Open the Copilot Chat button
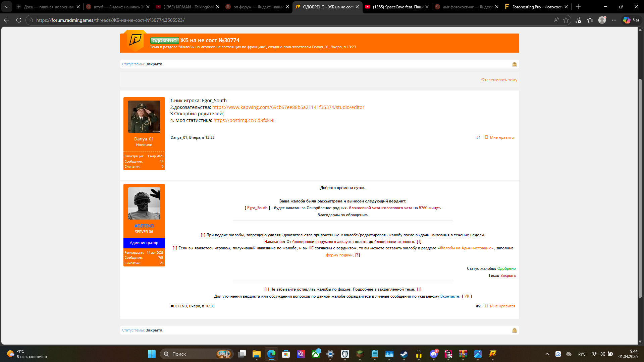The height and width of the screenshot is (362, 644). tap(631, 20)
